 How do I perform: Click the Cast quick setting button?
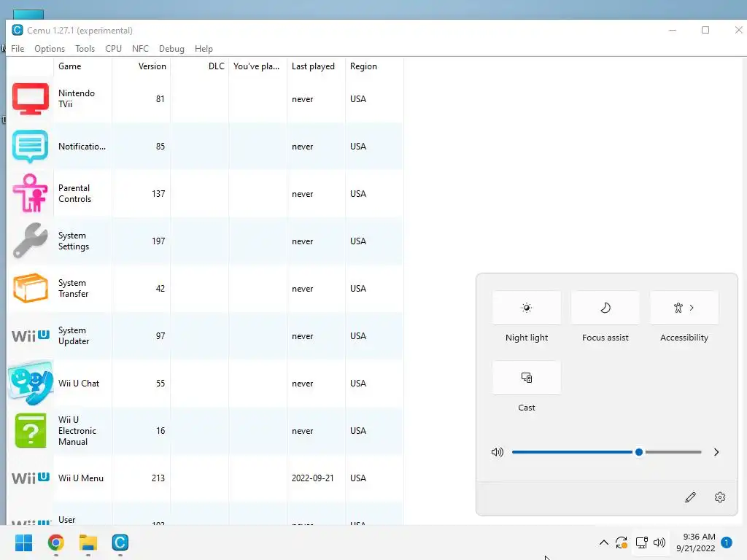tap(527, 378)
